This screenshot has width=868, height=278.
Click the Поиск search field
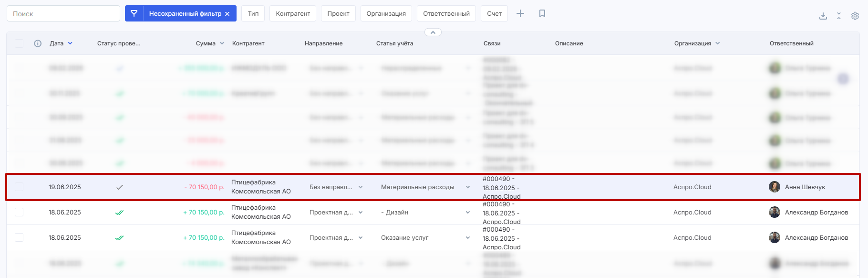[x=63, y=14]
